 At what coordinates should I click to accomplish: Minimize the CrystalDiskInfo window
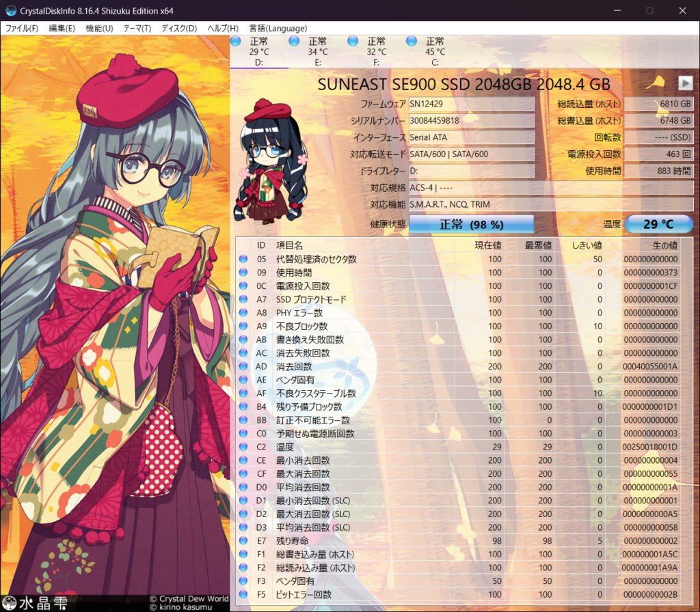tap(617, 11)
